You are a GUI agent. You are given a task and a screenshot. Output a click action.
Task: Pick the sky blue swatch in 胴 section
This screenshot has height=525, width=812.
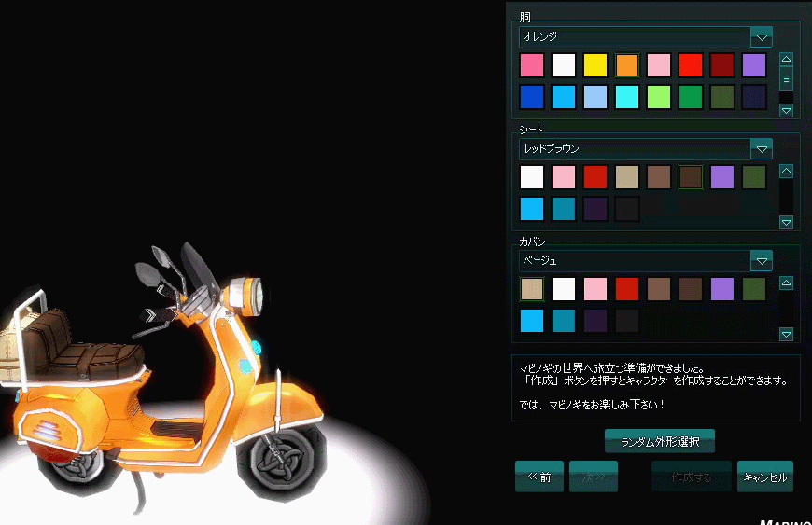[564, 97]
